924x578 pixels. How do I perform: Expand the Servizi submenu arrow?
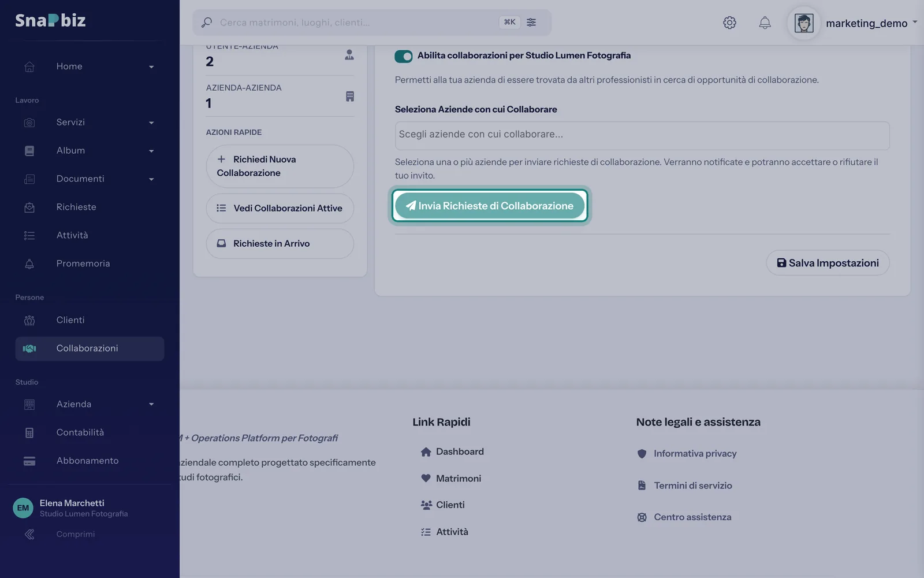pyautogui.click(x=151, y=123)
